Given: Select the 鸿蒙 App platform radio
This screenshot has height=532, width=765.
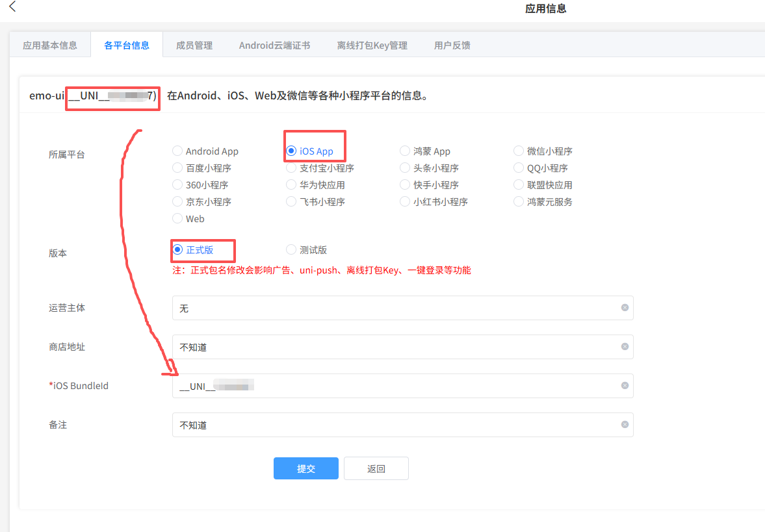Looking at the screenshot, I should pos(405,151).
